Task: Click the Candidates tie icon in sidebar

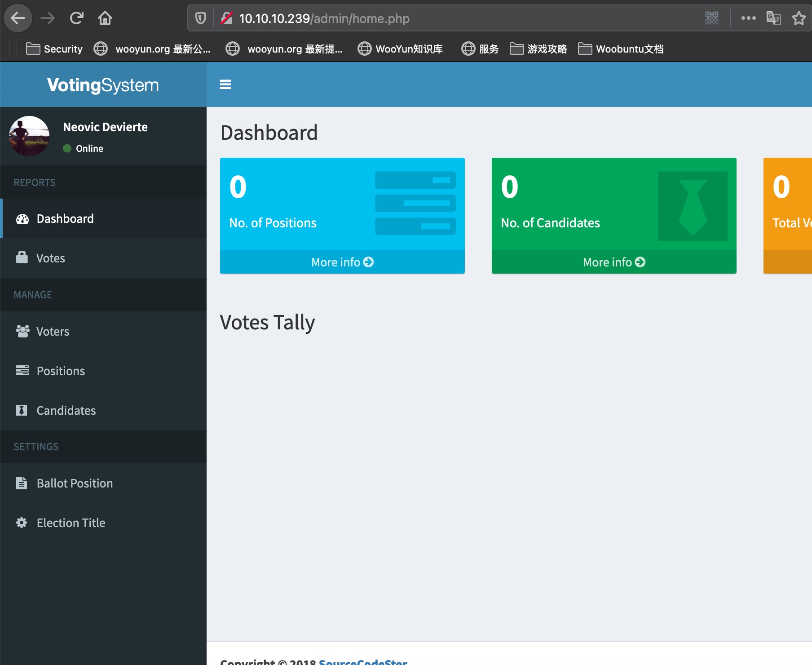Action: [x=22, y=410]
